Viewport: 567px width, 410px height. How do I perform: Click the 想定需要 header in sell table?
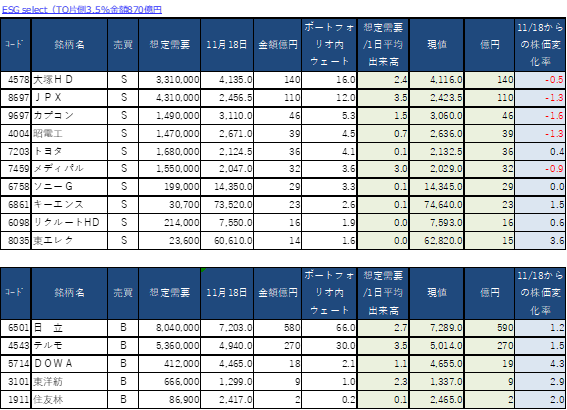[170, 45]
